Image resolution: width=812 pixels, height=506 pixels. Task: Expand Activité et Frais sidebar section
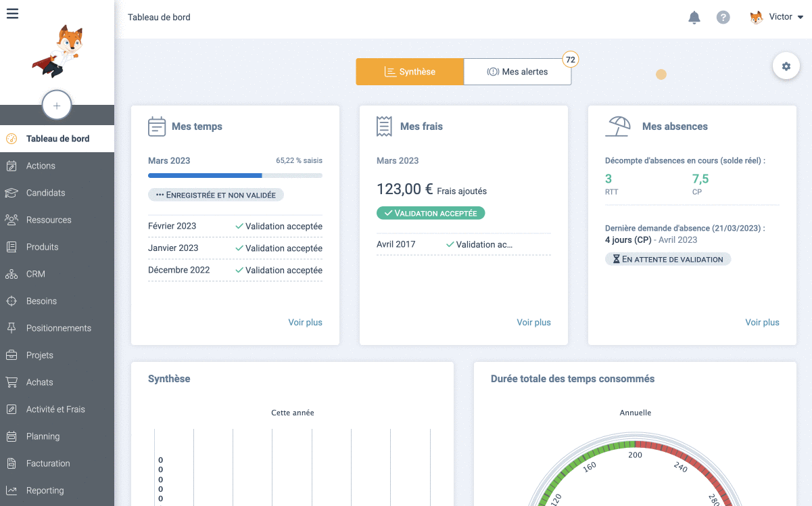click(55, 409)
